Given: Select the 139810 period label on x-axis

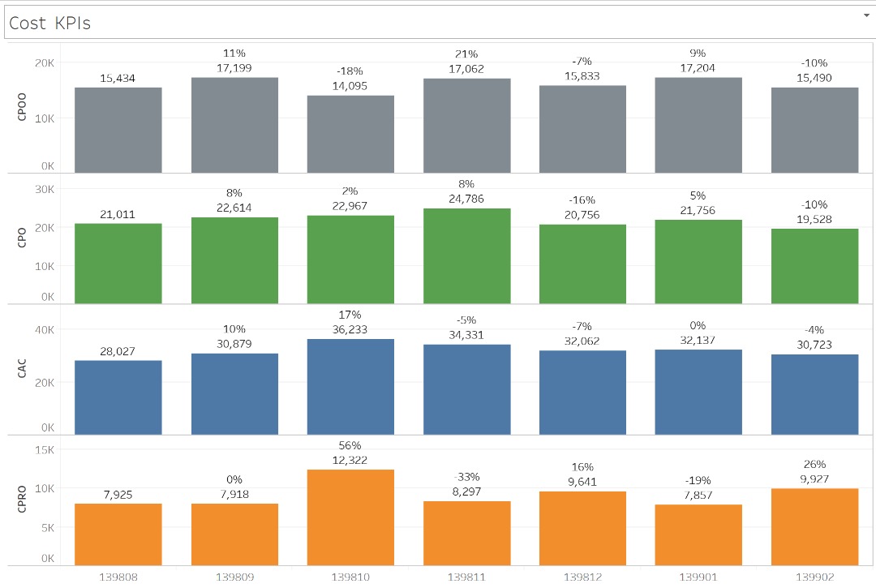Looking at the screenshot, I should pyautogui.click(x=350, y=577).
